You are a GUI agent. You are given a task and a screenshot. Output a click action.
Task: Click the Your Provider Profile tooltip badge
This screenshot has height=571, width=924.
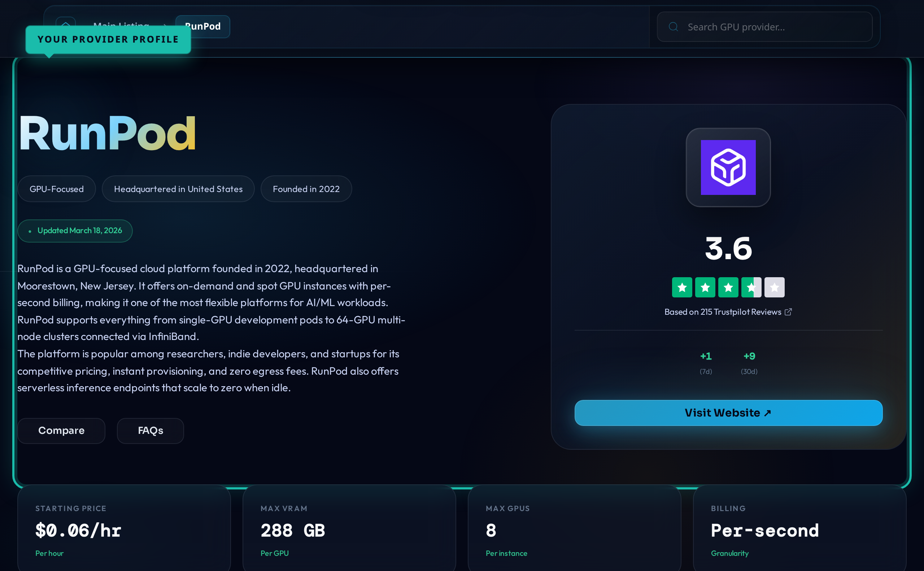[x=108, y=40]
